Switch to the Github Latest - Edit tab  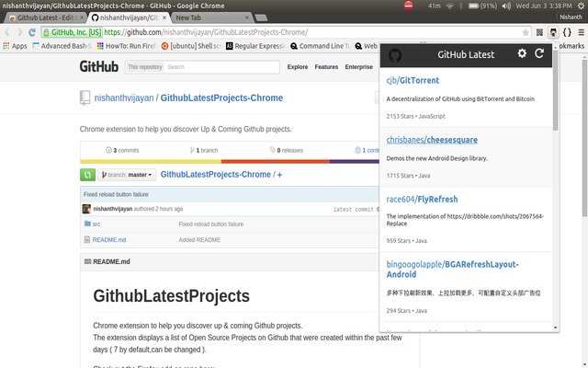click(x=45, y=17)
